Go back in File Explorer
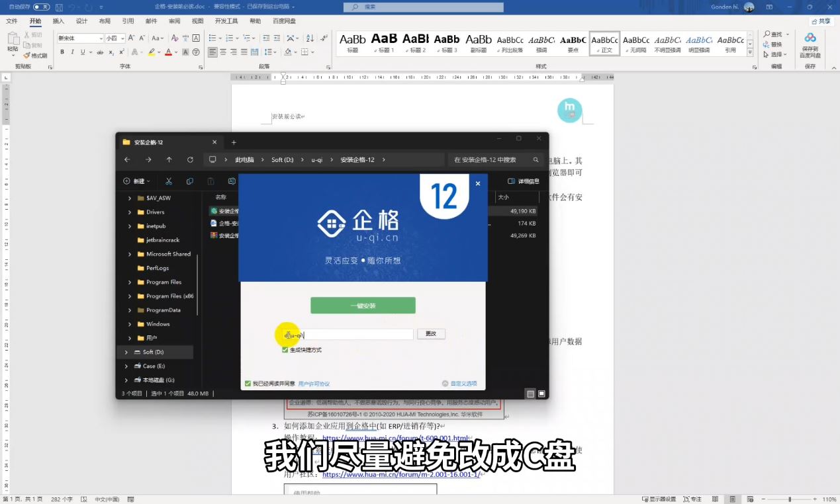The width and height of the screenshot is (840, 504). pyautogui.click(x=127, y=159)
